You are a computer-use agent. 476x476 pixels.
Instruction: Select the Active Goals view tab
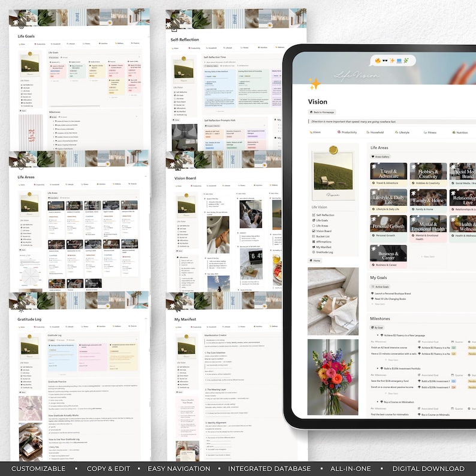click(379, 287)
